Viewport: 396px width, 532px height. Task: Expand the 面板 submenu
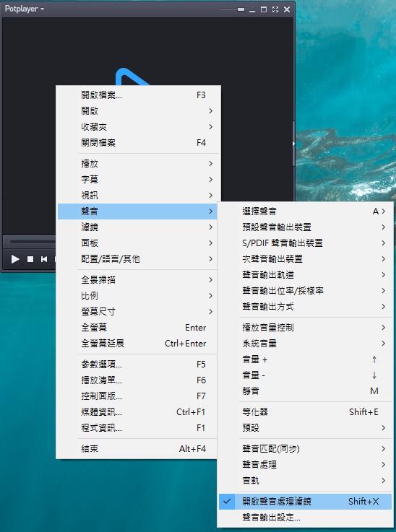click(x=137, y=243)
